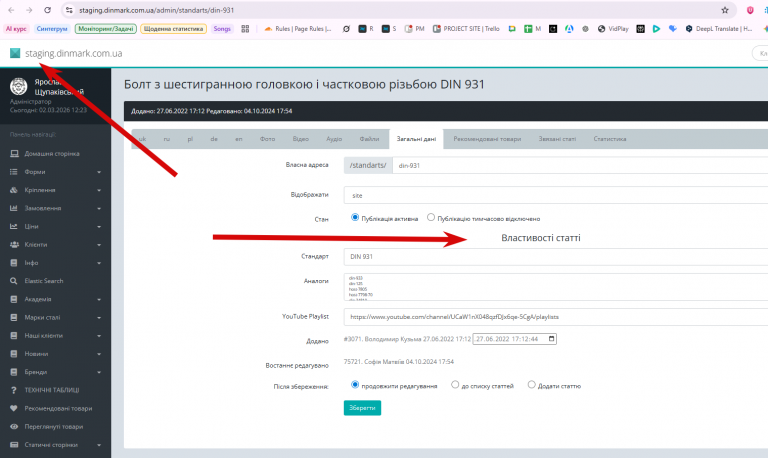Click the Стандарт DIN 931 field
Viewport: 768px width, 458px height.
(556, 257)
